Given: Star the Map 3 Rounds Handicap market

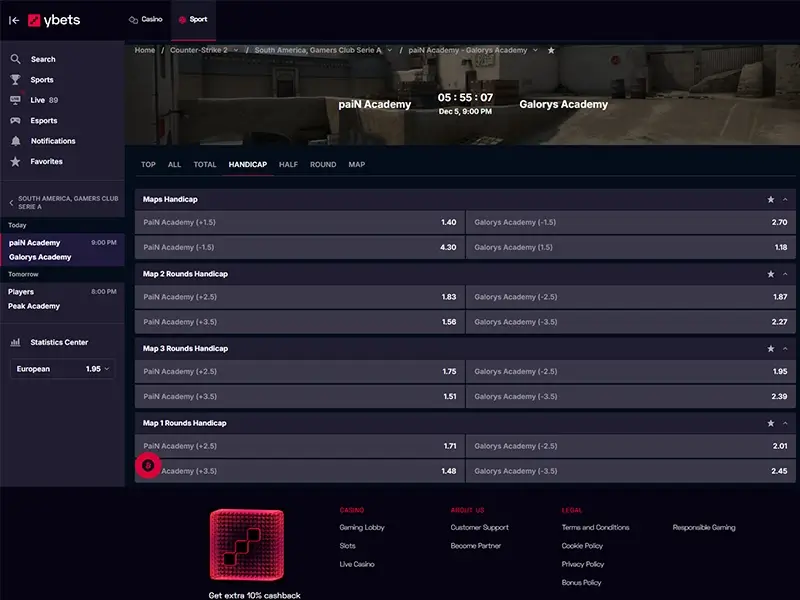Looking at the screenshot, I should pyautogui.click(x=771, y=348).
